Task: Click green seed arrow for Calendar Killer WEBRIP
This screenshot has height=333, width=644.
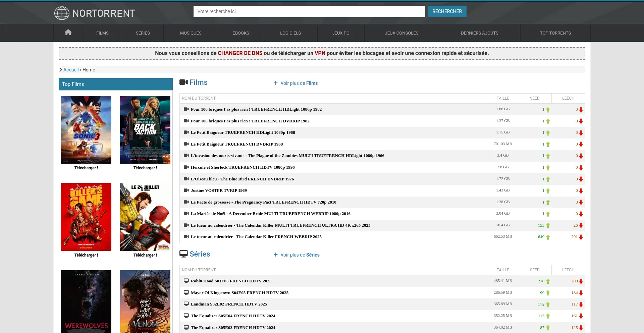Action: coord(548,237)
